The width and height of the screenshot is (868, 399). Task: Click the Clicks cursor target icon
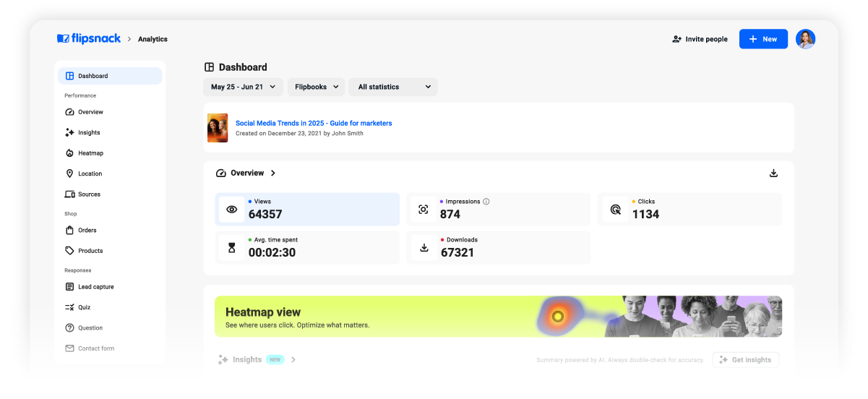click(615, 210)
